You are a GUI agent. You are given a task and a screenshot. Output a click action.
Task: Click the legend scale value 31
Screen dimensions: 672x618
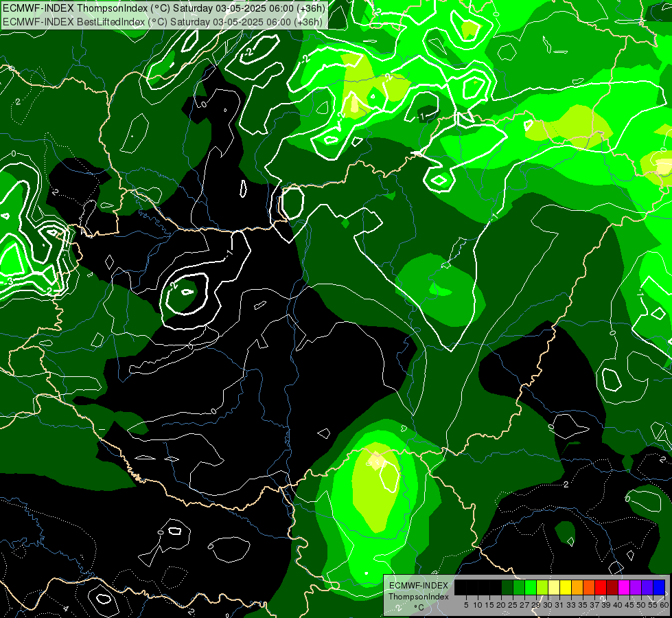(x=559, y=605)
